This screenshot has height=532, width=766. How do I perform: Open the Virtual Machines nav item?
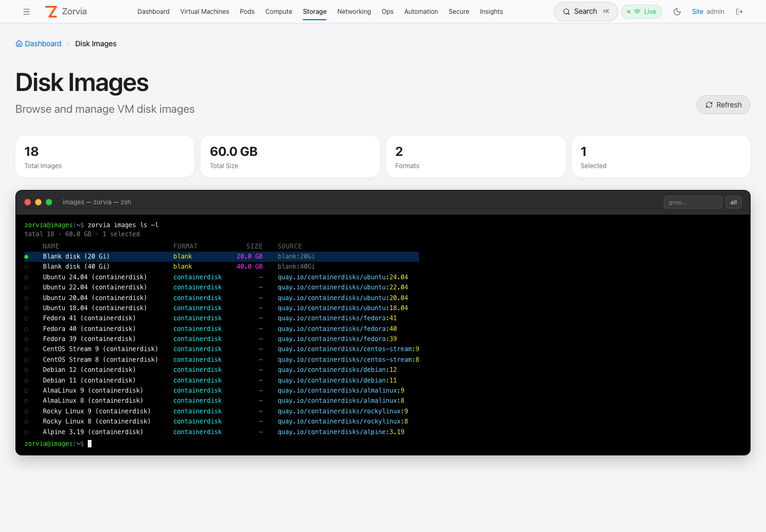point(205,12)
